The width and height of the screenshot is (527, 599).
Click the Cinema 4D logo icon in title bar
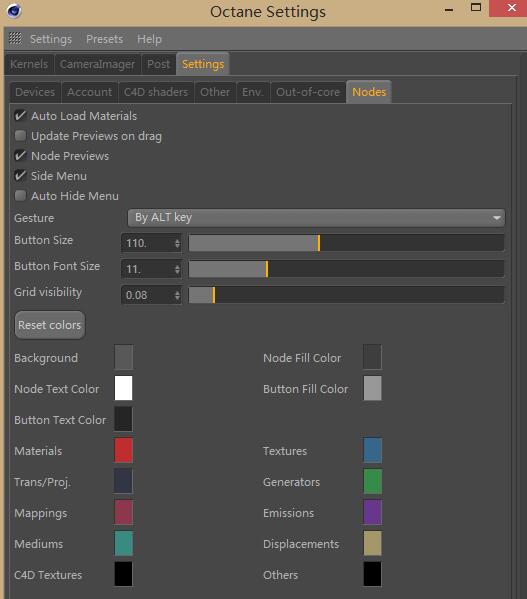click(x=14, y=11)
